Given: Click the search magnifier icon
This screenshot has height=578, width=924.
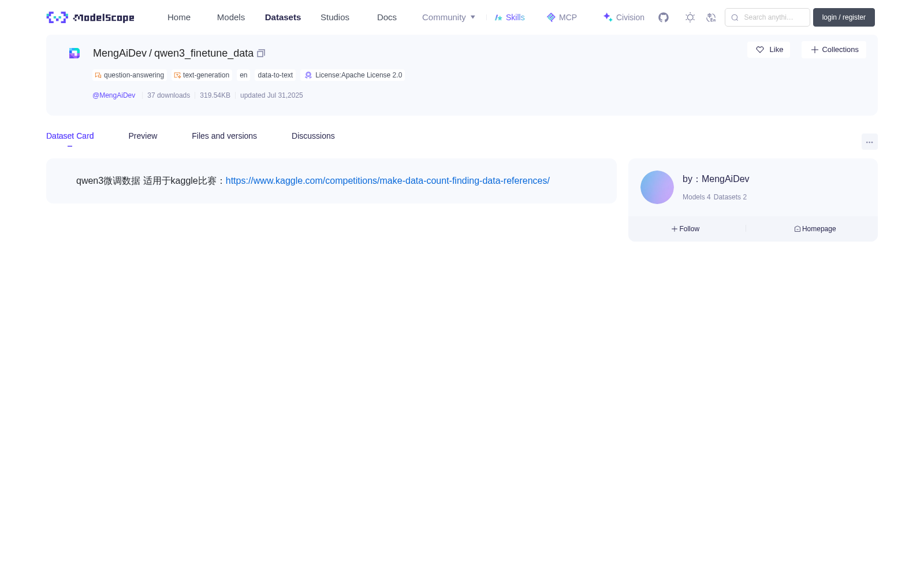Looking at the screenshot, I should pos(735,17).
